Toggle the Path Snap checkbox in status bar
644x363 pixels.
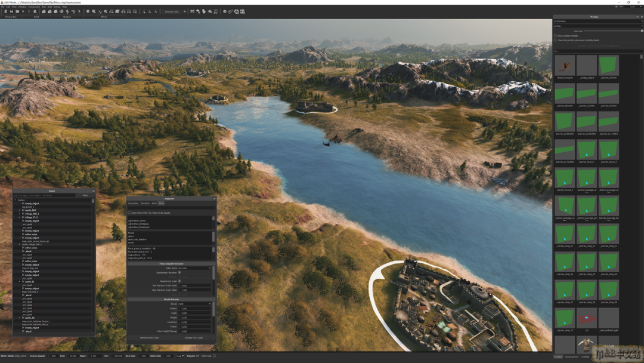pos(214,356)
